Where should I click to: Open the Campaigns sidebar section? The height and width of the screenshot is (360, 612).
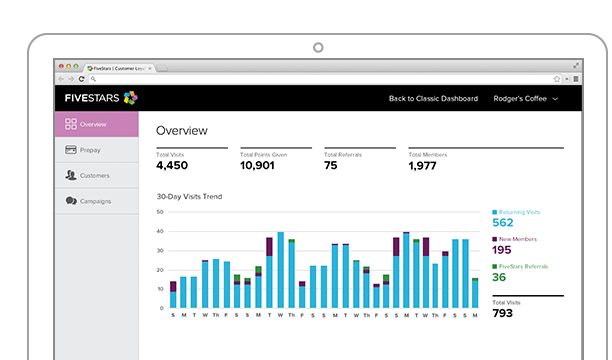97,201
